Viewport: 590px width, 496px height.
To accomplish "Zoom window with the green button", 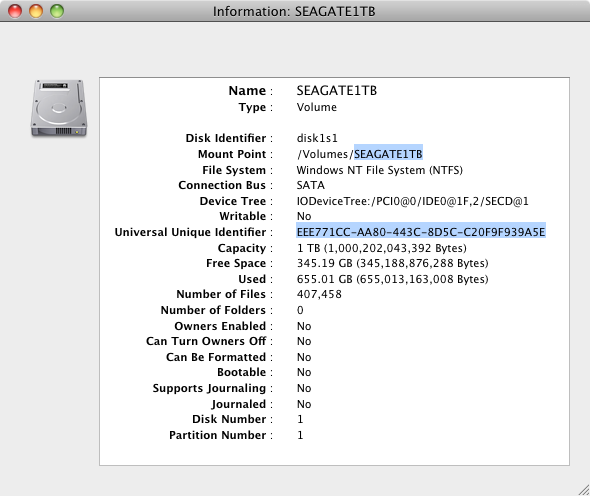I will [57, 11].
